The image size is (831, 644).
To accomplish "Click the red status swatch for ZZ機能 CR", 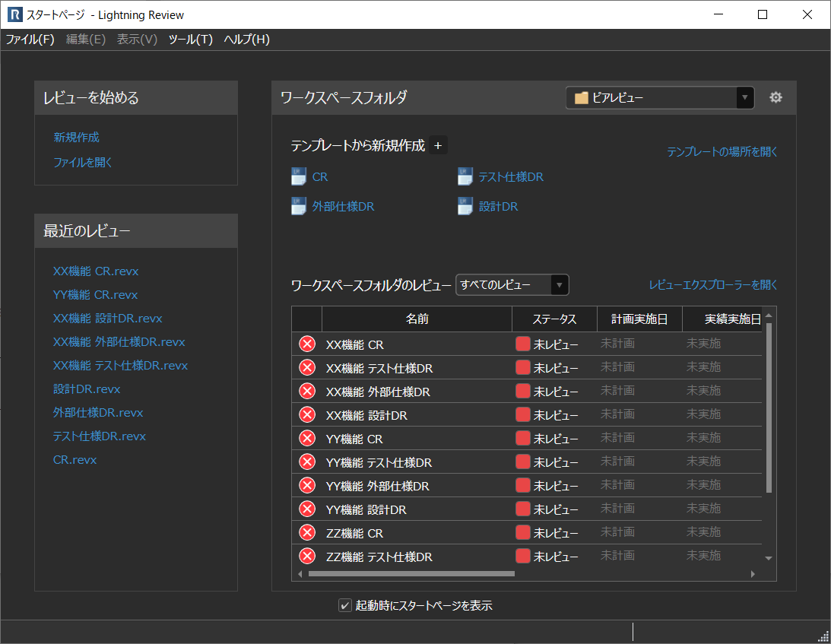I will 523,532.
